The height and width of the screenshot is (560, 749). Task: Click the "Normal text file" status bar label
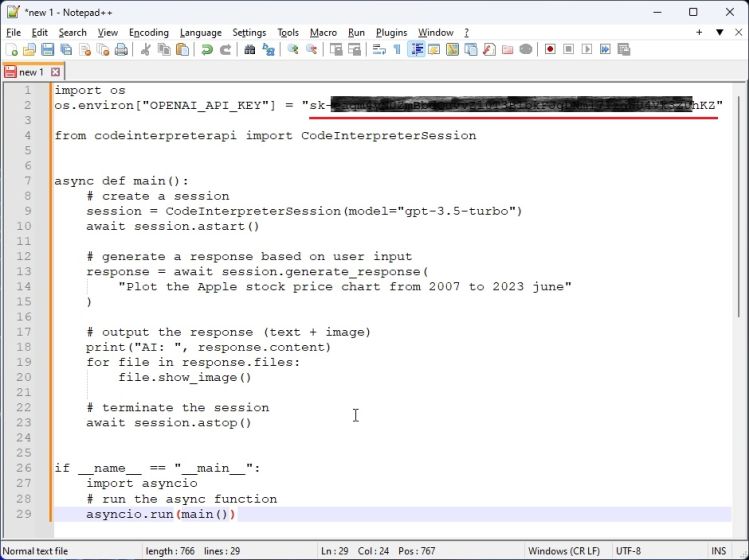tap(35, 551)
